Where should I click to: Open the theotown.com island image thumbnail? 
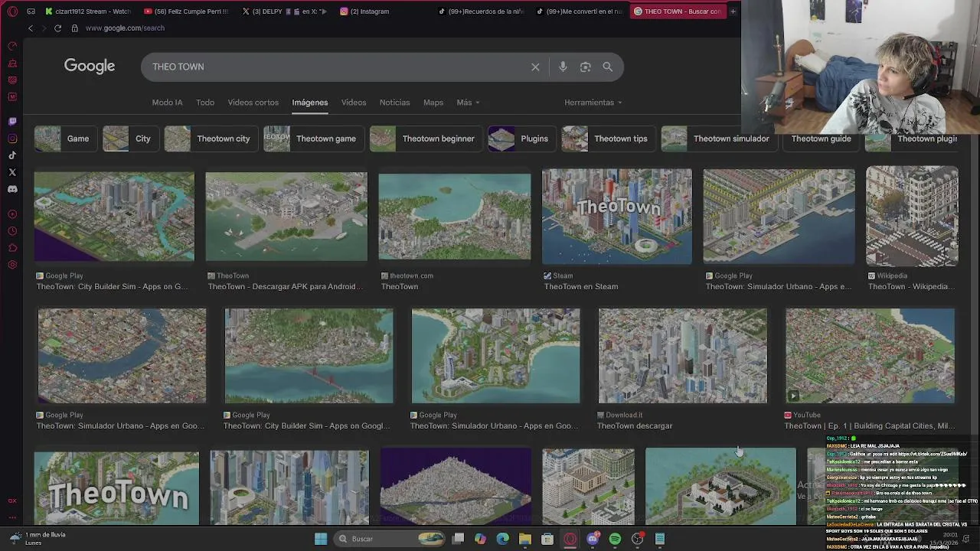pyautogui.click(x=455, y=217)
